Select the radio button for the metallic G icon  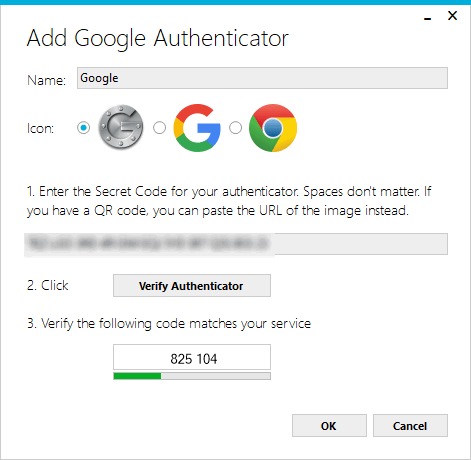coord(83,128)
